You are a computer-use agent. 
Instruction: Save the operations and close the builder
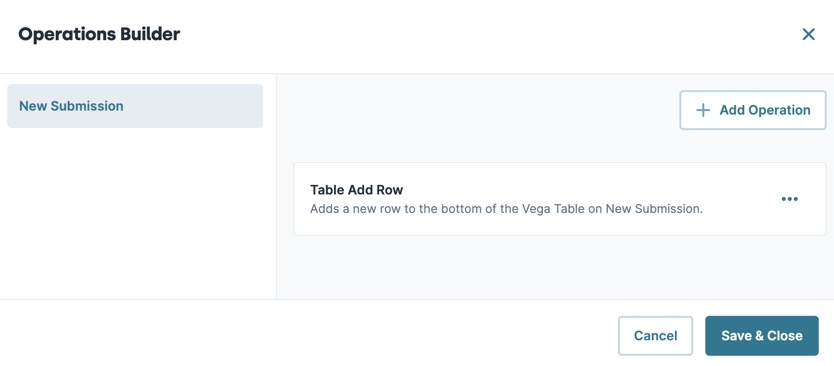tap(762, 336)
